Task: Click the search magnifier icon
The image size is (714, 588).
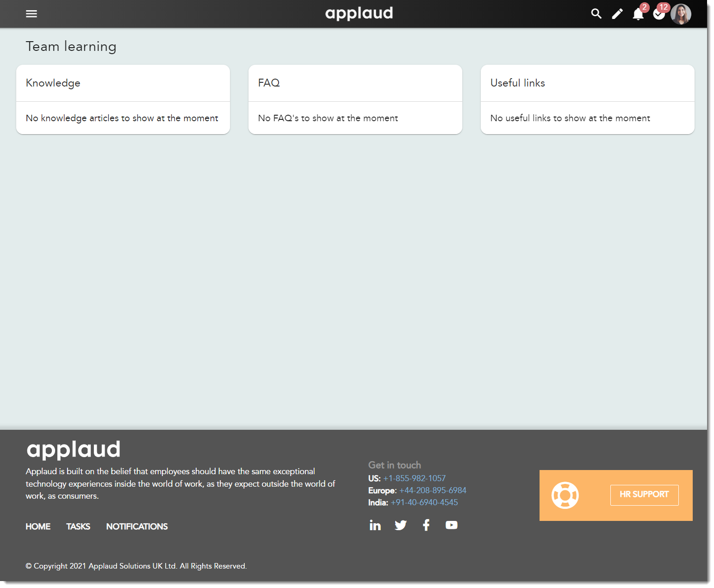Action: point(596,14)
